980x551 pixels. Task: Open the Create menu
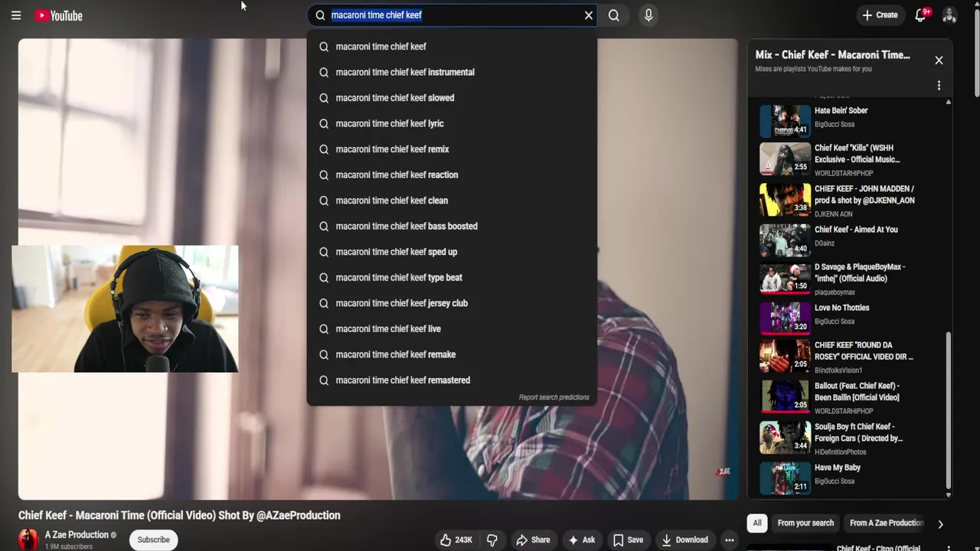(x=879, y=15)
